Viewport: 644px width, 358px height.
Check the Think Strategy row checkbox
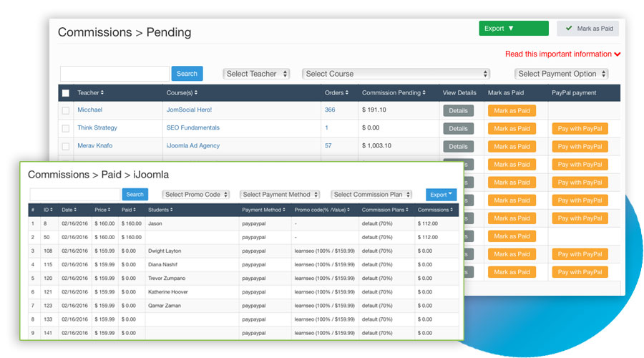tap(66, 129)
